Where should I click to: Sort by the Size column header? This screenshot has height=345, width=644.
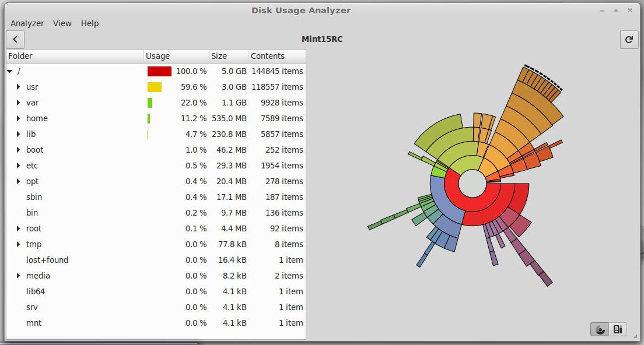tap(228, 56)
